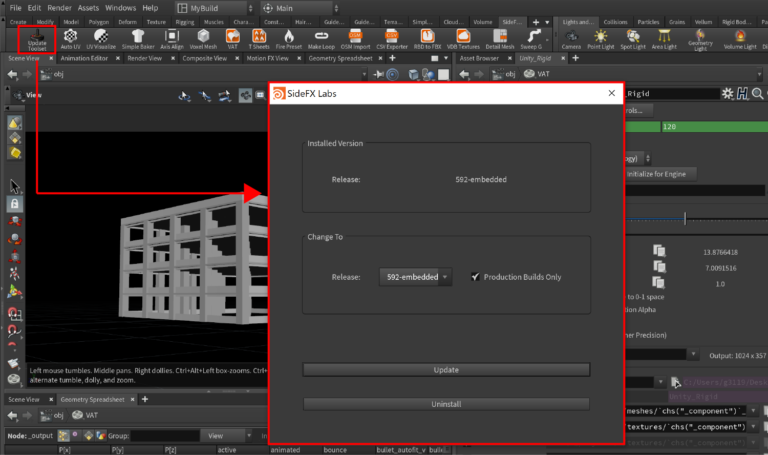The image size is (768, 455).
Task: Select the Axis Align shelf tool
Action: 172,39
